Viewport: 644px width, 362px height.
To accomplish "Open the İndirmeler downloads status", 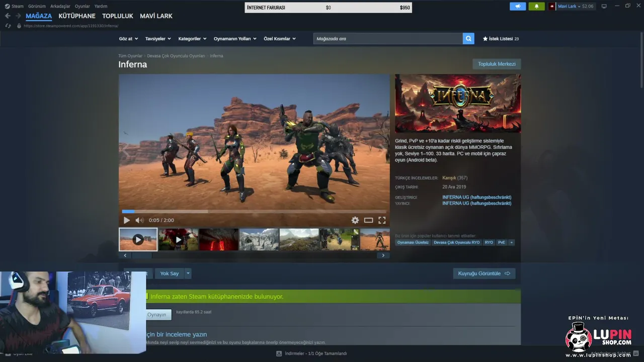I will pos(316,353).
